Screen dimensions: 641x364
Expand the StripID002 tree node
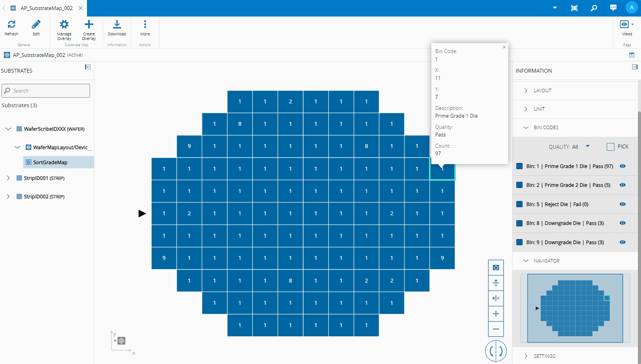[x=8, y=196]
